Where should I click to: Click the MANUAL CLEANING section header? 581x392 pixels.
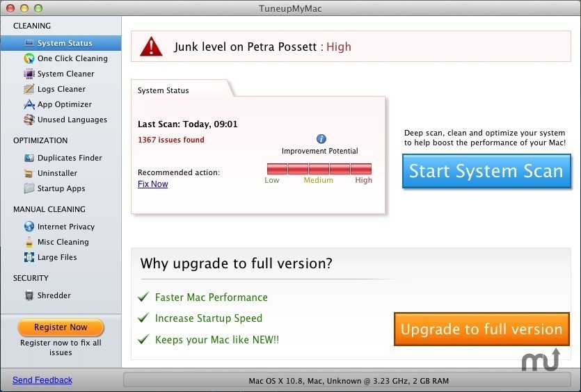pos(49,209)
